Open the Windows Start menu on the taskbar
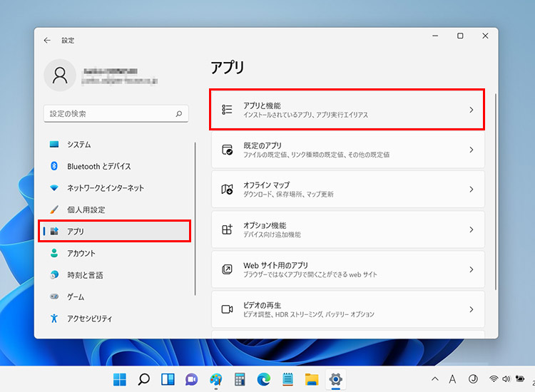 coord(119,379)
